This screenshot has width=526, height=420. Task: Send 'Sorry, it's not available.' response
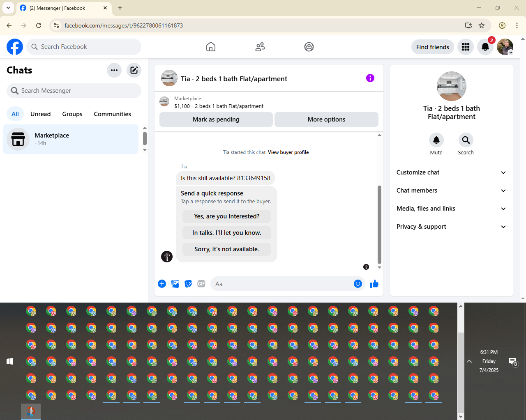tap(227, 249)
